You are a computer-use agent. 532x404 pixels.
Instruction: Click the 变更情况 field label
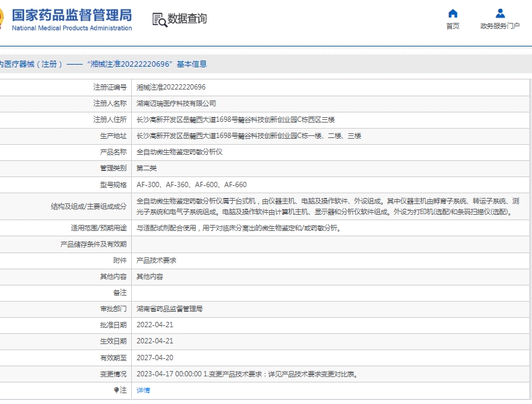[113, 374]
